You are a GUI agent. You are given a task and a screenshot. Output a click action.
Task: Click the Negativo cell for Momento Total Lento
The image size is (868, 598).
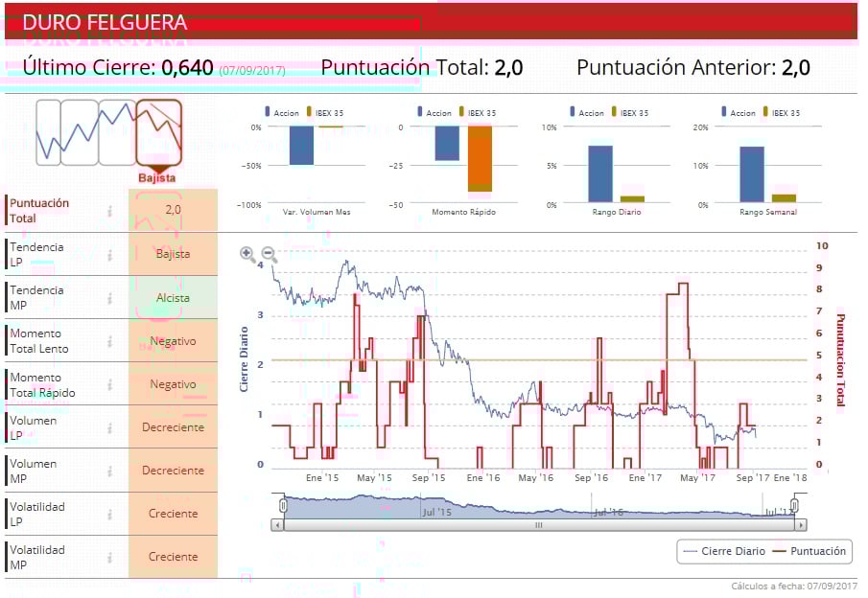(x=173, y=341)
